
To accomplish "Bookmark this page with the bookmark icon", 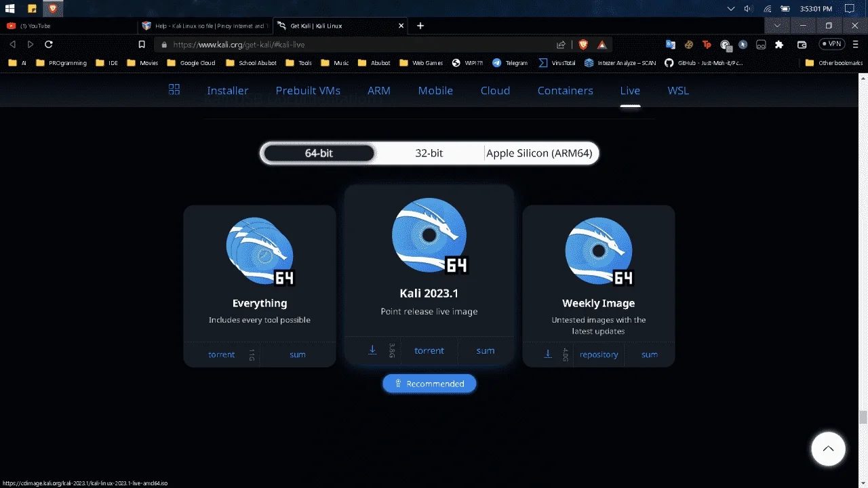I will (142, 44).
